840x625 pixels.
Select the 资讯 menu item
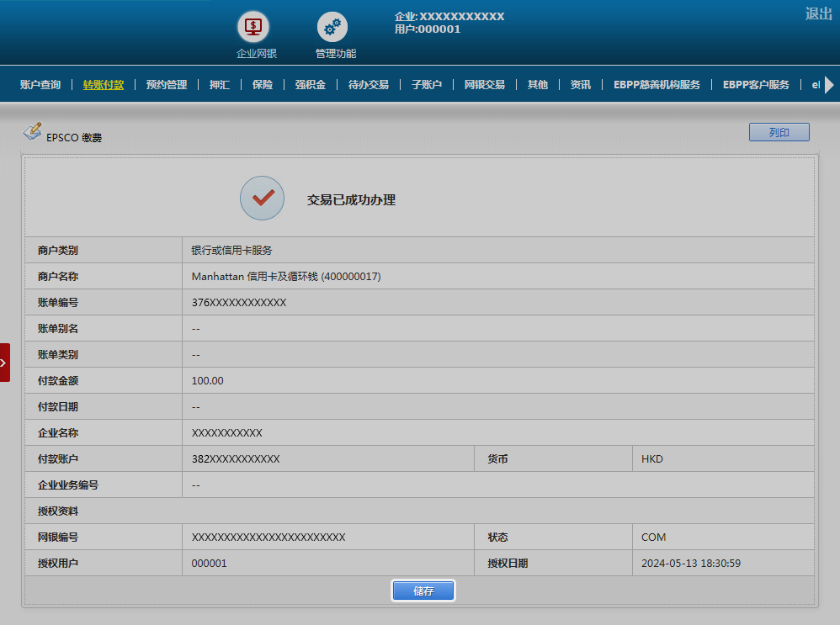tap(581, 85)
